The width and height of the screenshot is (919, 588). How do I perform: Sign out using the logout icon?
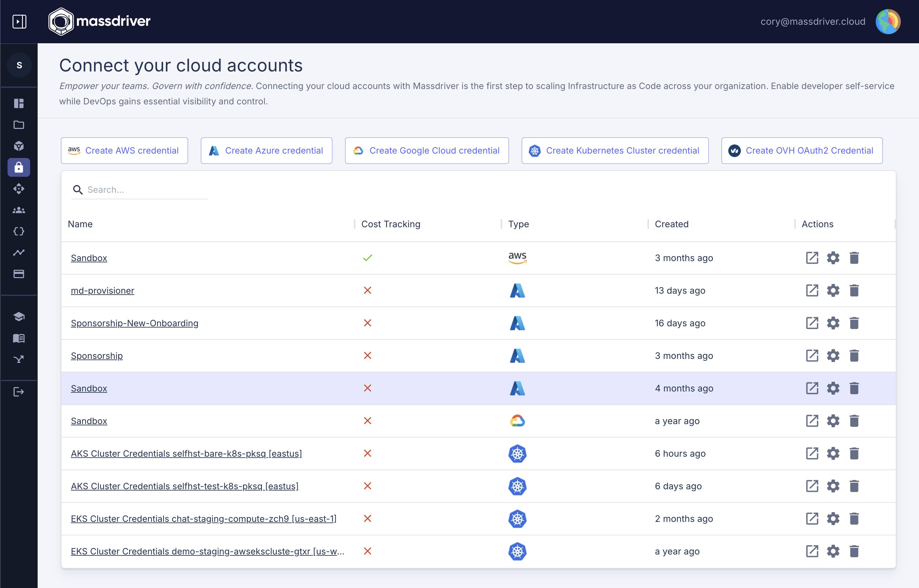tap(19, 391)
